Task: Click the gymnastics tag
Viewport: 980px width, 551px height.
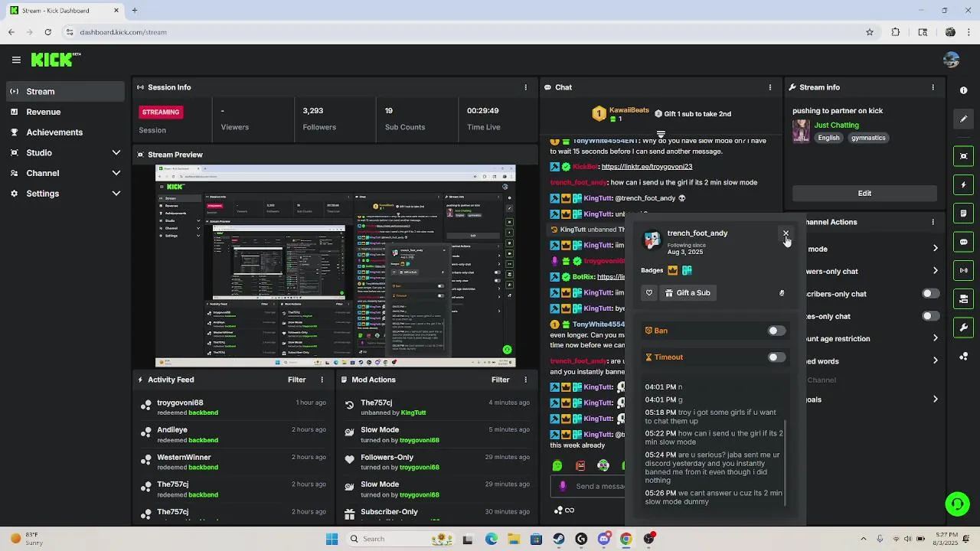Action: point(868,138)
